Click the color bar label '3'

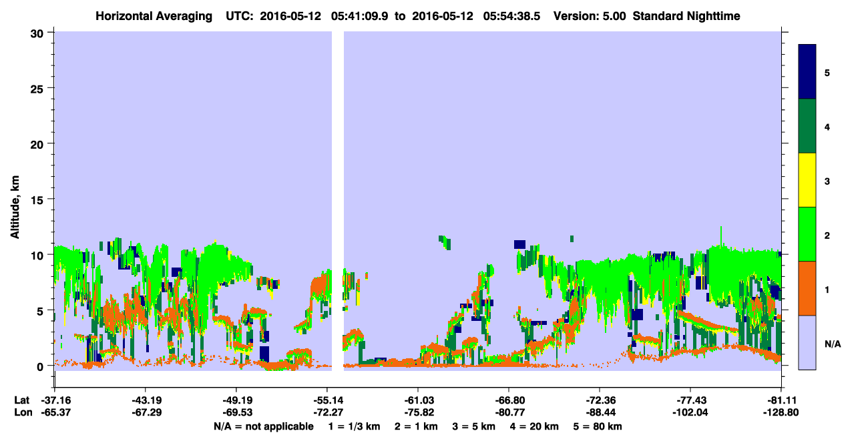pos(827,180)
